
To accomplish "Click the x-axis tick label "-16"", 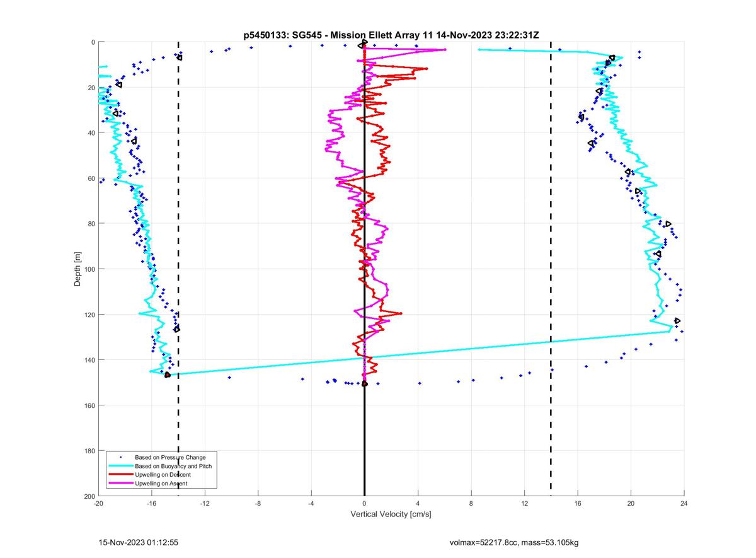I will pos(151,504).
